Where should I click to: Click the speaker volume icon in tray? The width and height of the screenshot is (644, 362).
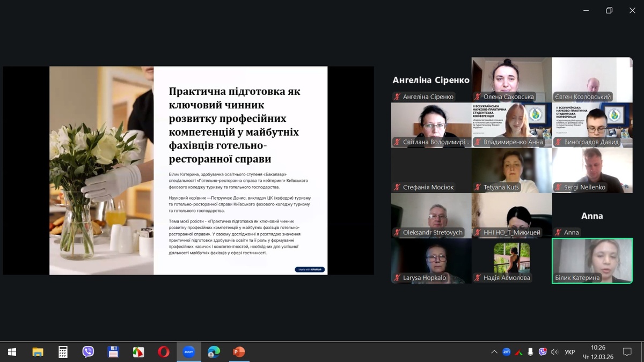pos(554,352)
